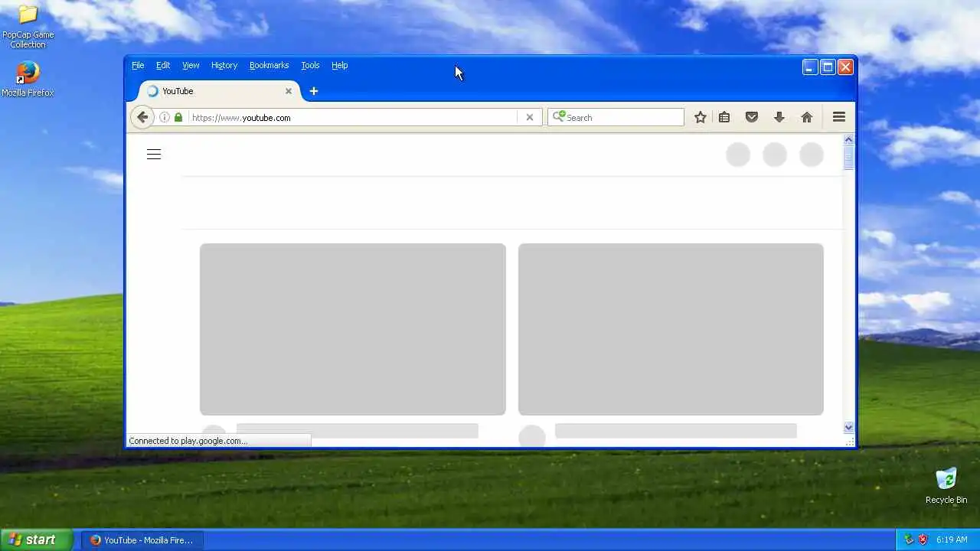Click the Firefox back arrow button

click(x=142, y=117)
